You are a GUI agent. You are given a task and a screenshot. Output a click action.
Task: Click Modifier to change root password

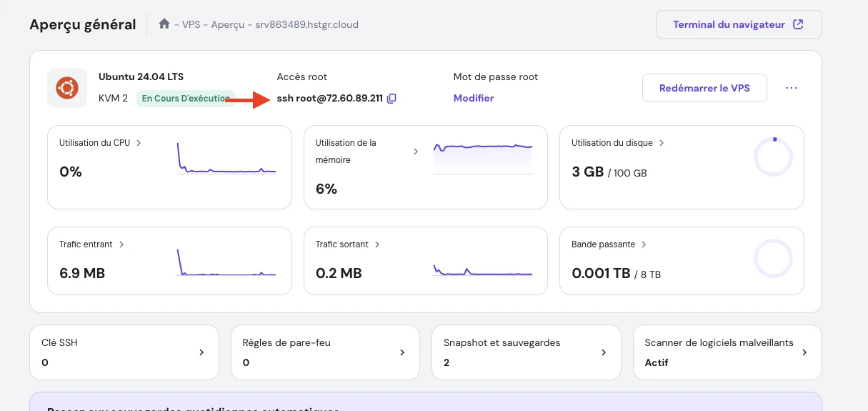(x=473, y=98)
